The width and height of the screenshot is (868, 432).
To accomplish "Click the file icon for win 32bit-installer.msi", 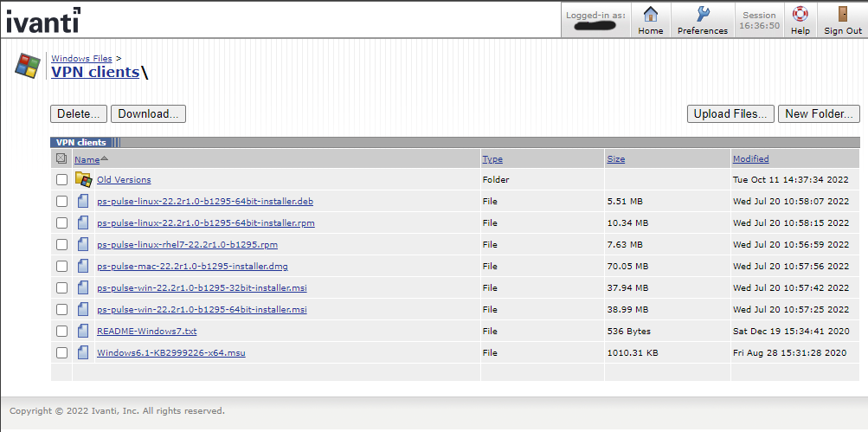I will click(x=83, y=287).
